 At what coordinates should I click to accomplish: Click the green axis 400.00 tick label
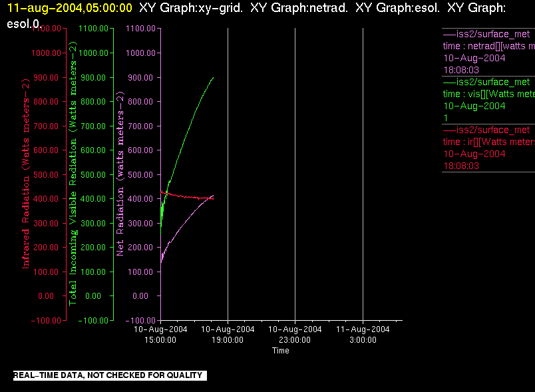click(x=93, y=198)
